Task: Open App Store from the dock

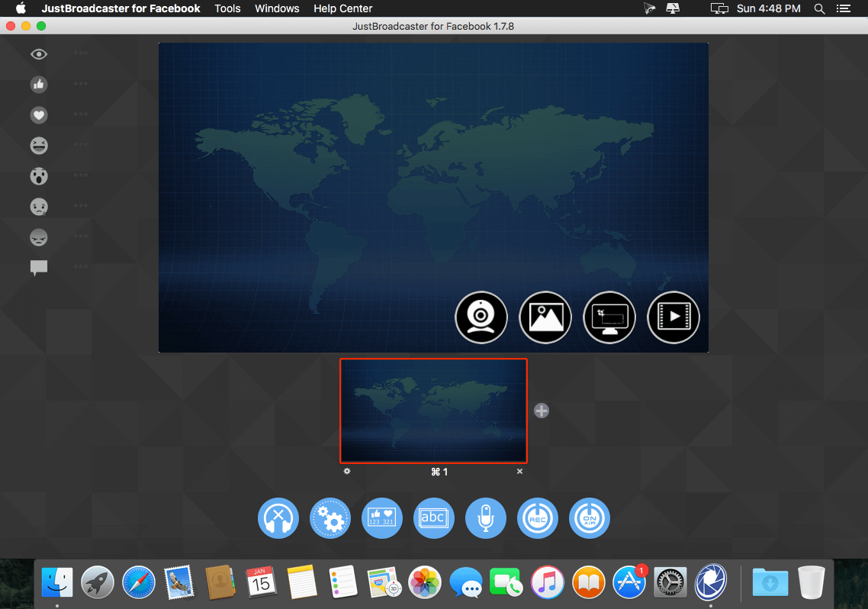Action: click(x=629, y=582)
